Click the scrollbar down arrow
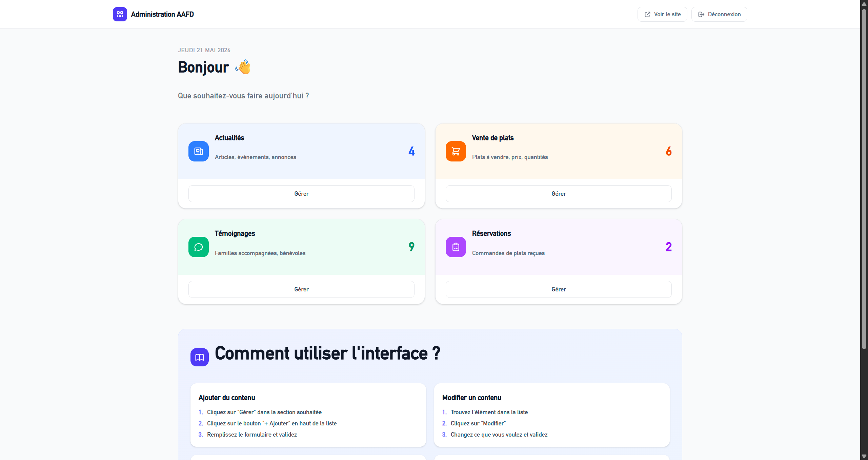The width and height of the screenshot is (868, 460). pyautogui.click(x=864, y=456)
